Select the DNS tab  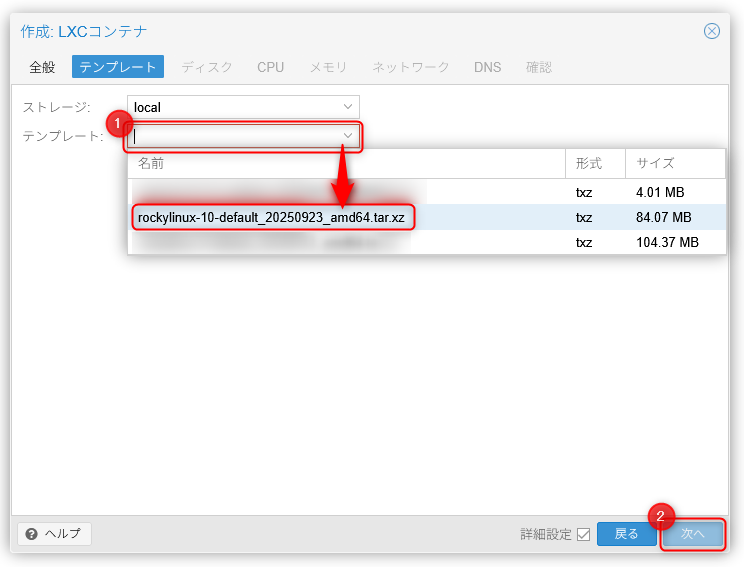pyautogui.click(x=487, y=67)
